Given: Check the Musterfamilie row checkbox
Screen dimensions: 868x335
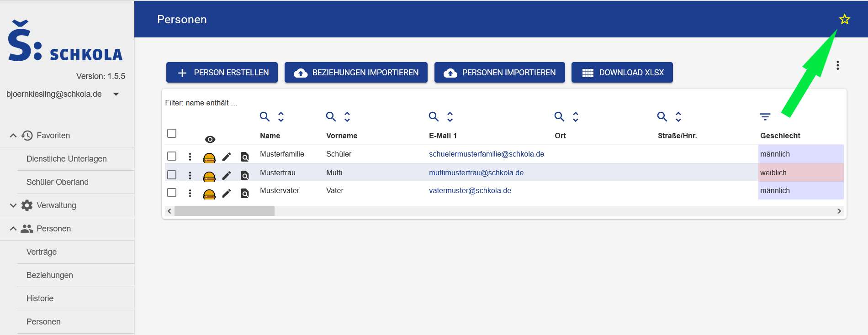Looking at the screenshot, I should click(x=172, y=156).
